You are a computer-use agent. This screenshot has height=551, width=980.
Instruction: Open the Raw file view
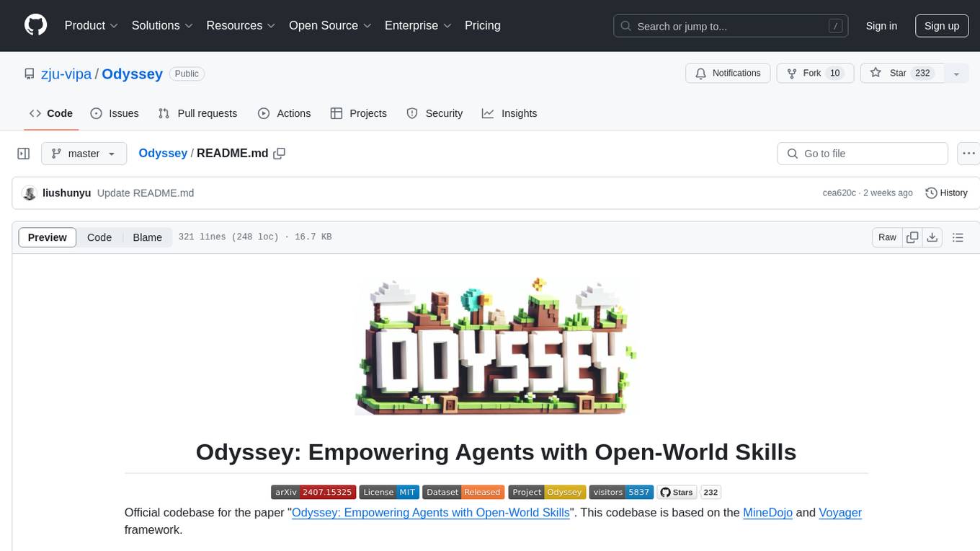(x=887, y=237)
